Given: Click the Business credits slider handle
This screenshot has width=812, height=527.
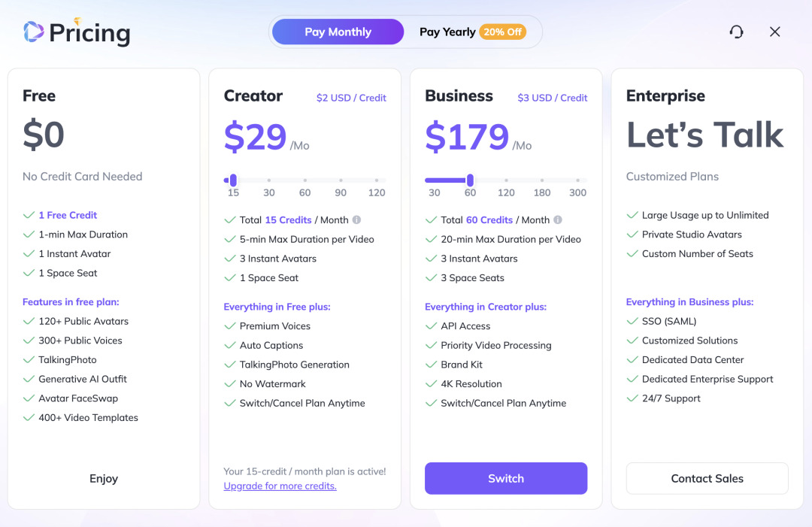Looking at the screenshot, I should click(x=470, y=180).
